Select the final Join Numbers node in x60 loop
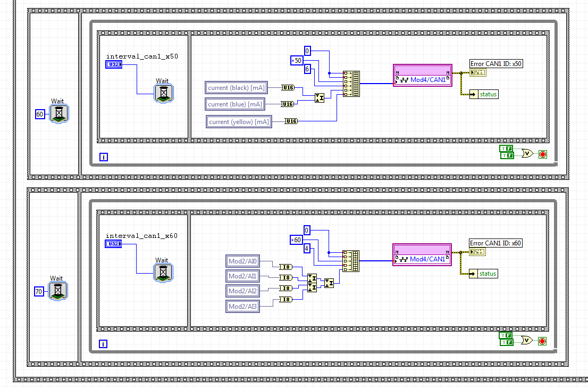This screenshot has width=588, height=387. 329,283
